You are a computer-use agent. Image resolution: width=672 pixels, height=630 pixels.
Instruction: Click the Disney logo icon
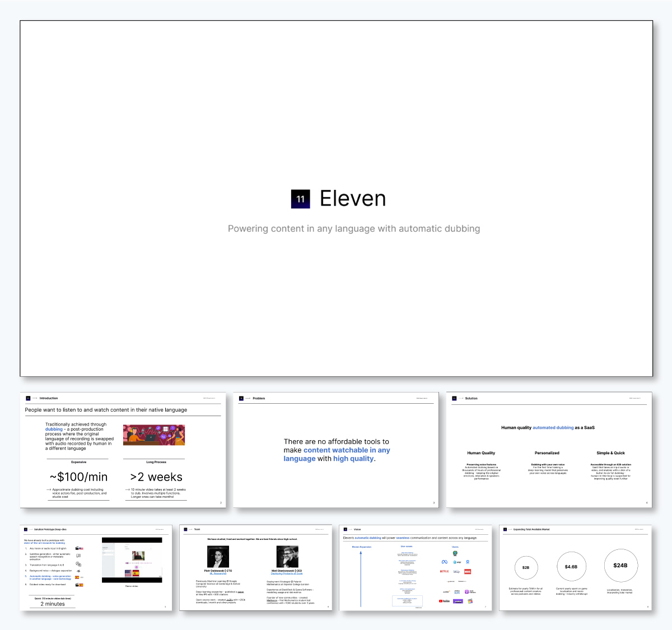pos(456,572)
